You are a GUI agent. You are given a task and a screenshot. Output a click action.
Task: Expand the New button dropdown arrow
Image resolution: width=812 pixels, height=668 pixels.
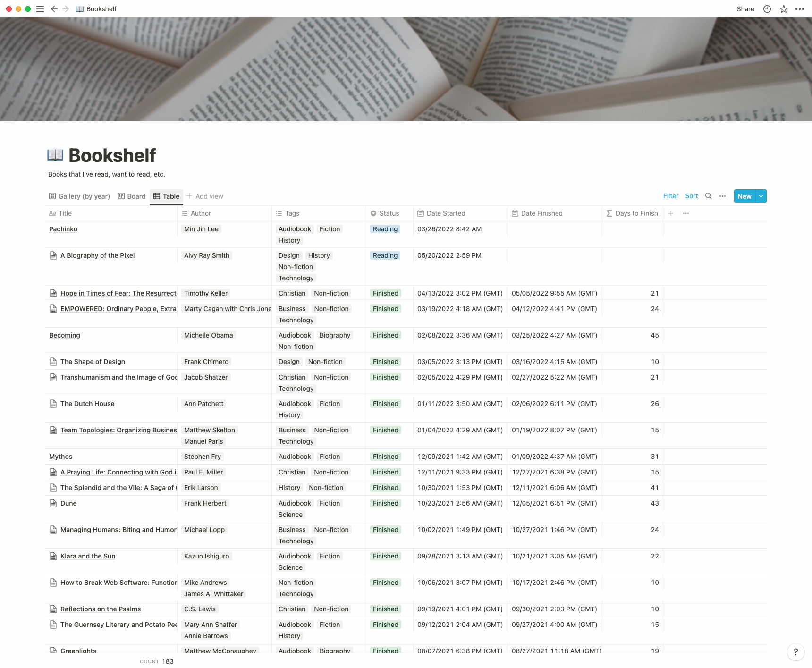(761, 196)
